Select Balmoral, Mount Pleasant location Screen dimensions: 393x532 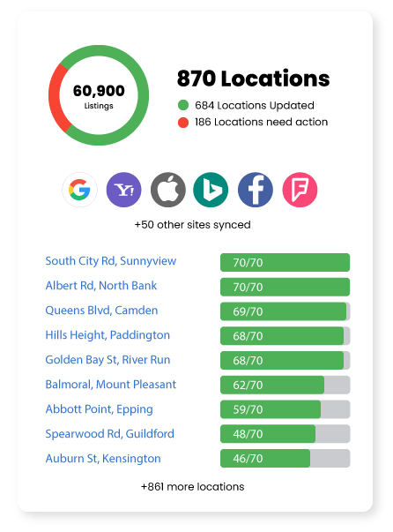point(111,385)
